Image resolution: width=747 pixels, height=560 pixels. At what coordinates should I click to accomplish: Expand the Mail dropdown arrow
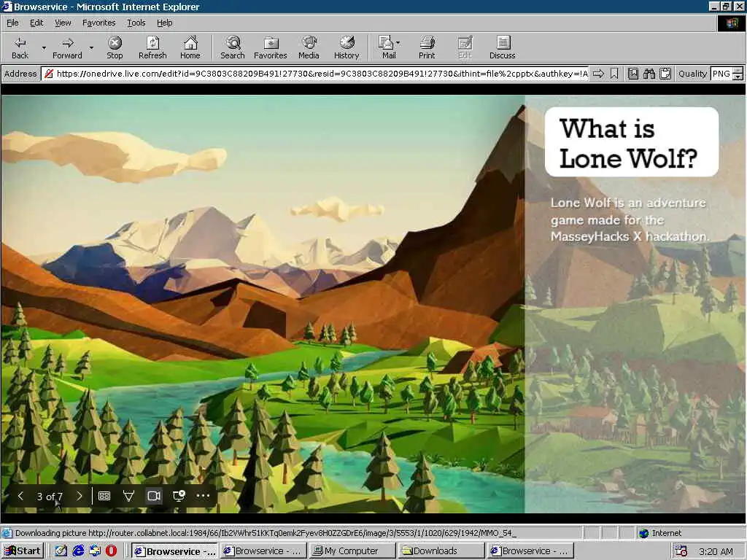[x=398, y=43]
